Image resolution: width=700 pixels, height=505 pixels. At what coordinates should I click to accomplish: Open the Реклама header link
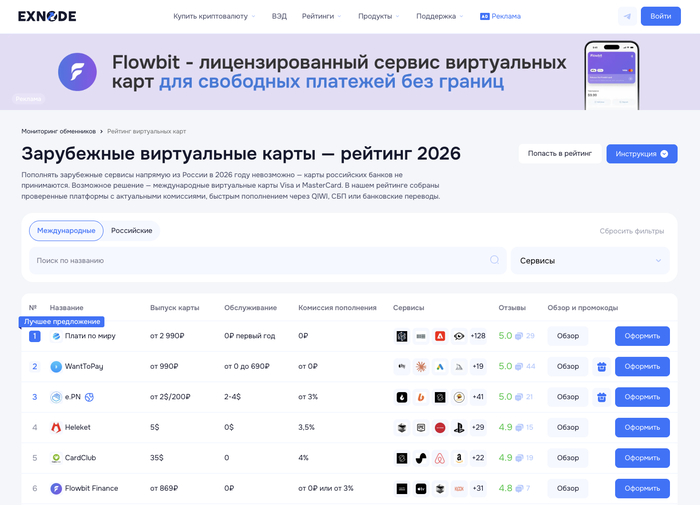tap(500, 17)
